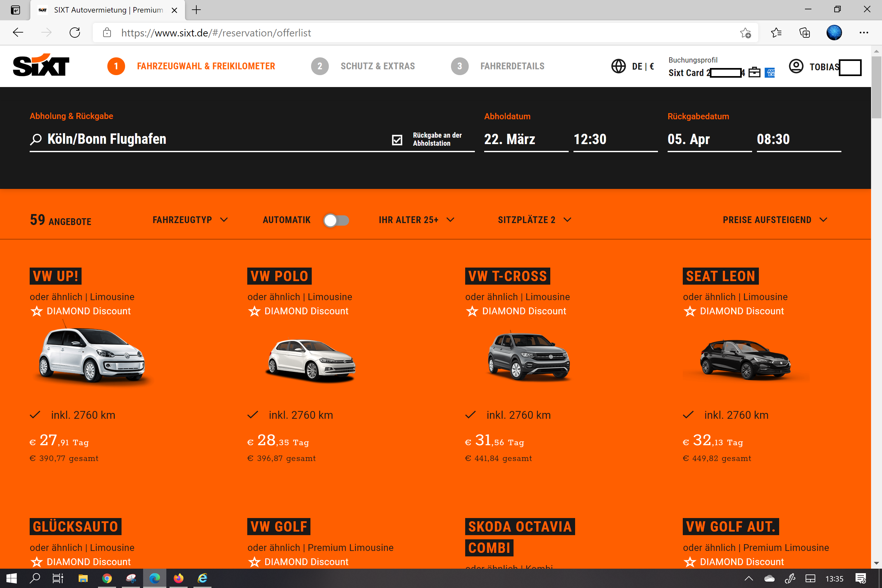
Task: View site information lock icon
Action: click(107, 33)
